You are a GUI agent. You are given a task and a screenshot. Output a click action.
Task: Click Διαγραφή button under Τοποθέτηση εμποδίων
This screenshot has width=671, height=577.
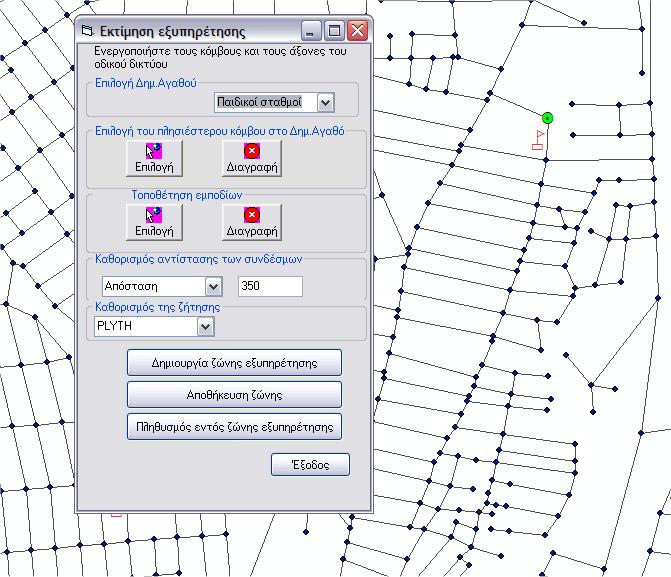click(252, 222)
